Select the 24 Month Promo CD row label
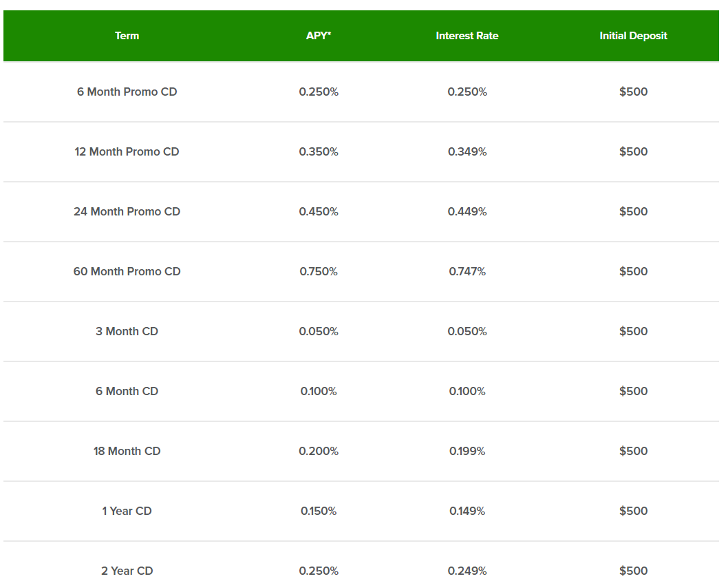Viewport: 728px width, 581px height. [x=127, y=211]
